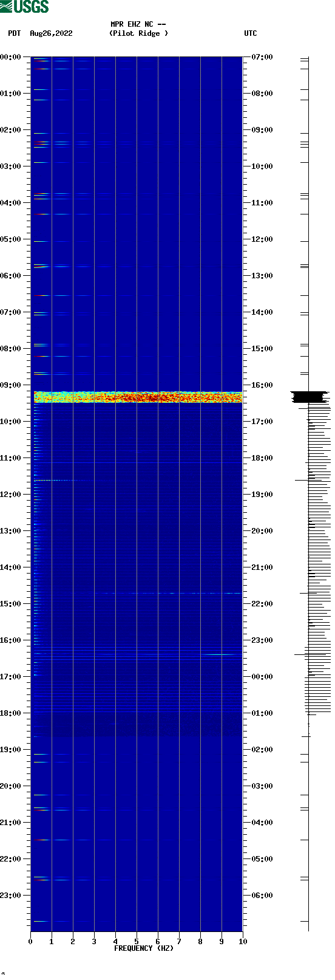Click the '04:00' UTC time label
The width and height of the screenshot is (335, 980).
tap(262, 823)
